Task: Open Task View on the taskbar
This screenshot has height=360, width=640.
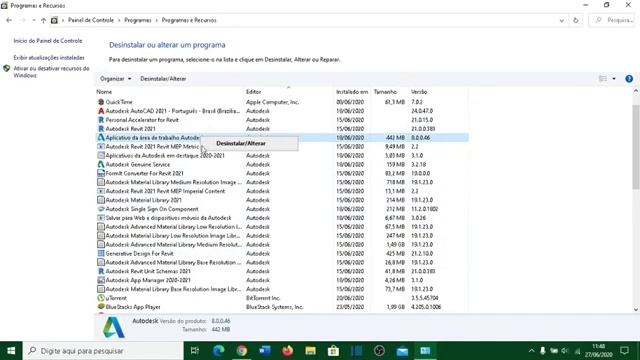Action: [x=195, y=351]
